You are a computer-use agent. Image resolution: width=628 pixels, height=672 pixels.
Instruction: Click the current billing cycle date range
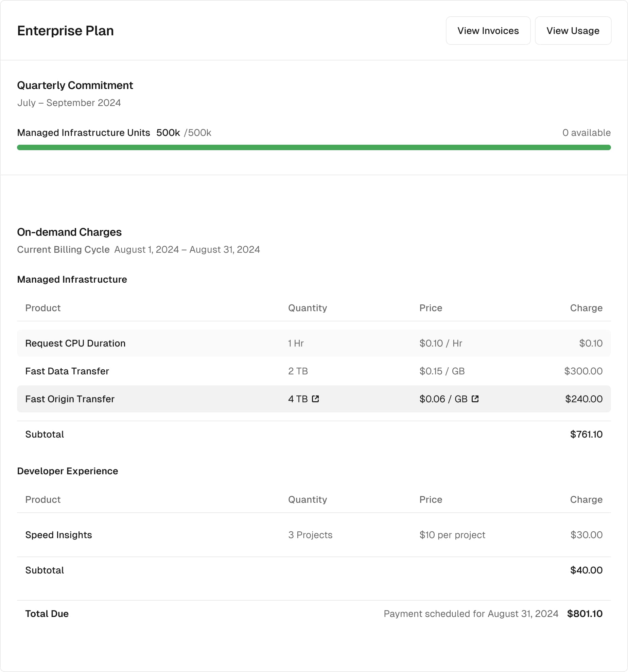pos(187,249)
